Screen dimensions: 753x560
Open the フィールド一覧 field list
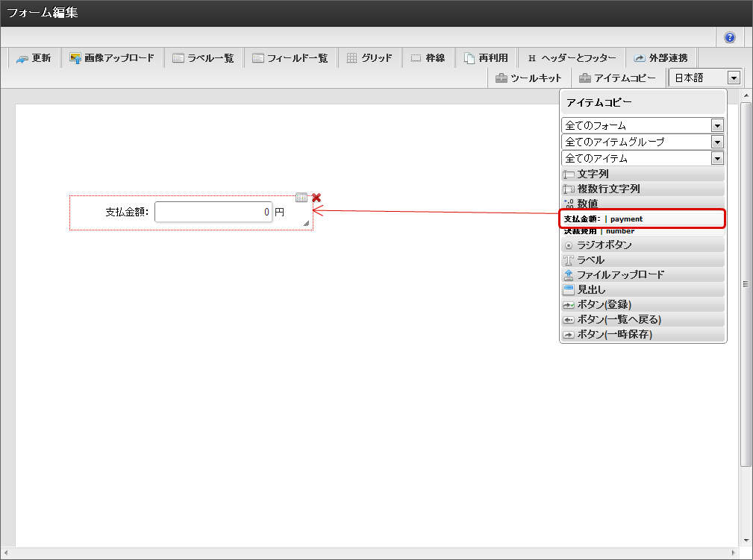(x=290, y=58)
